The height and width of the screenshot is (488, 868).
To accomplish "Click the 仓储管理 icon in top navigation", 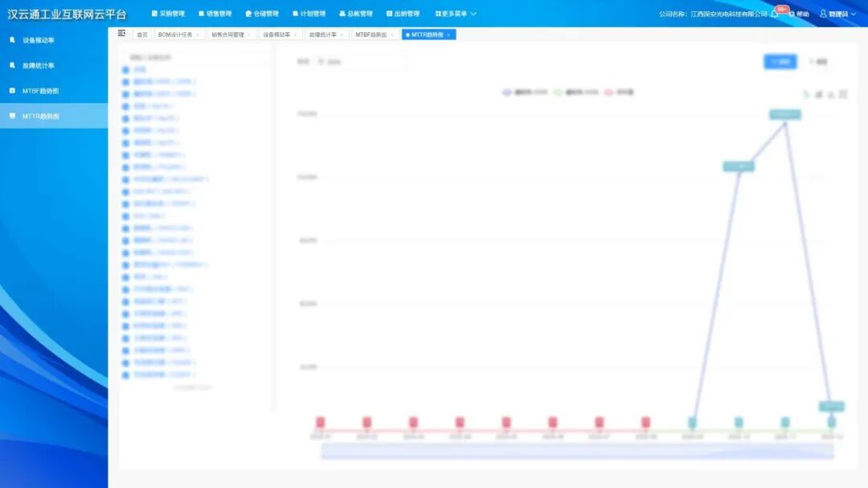I will pyautogui.click(x=248, y=14).
